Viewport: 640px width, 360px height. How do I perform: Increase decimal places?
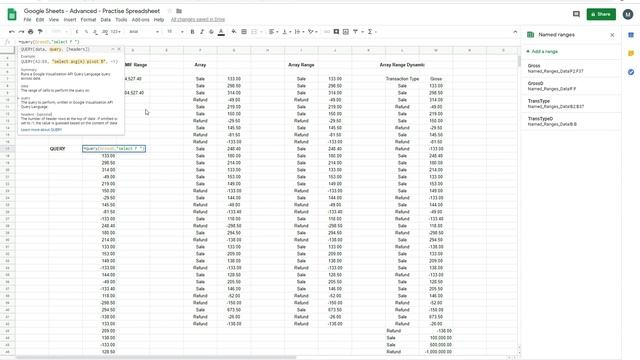point(105,31)
